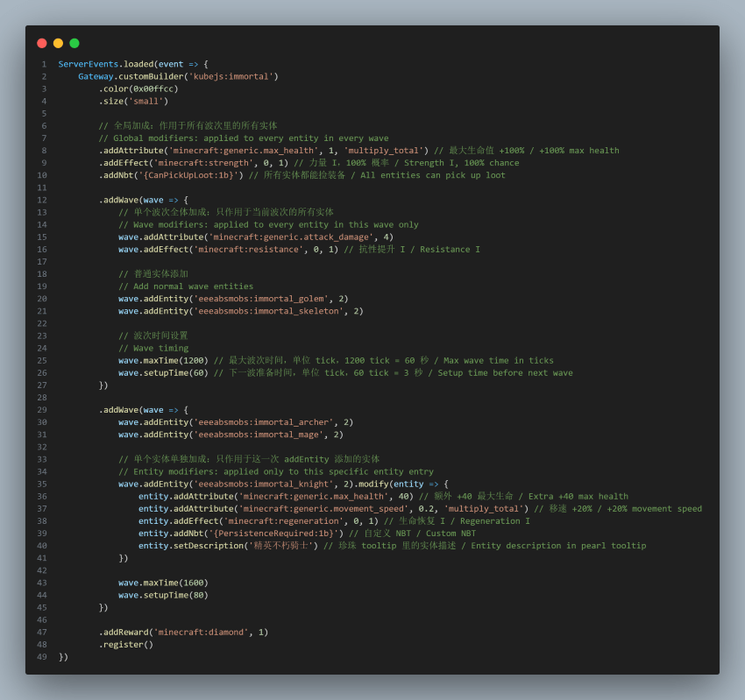Click the immortal_archer entity string
Viewport: 745px width, 700px height.
(x=263, y=422)
